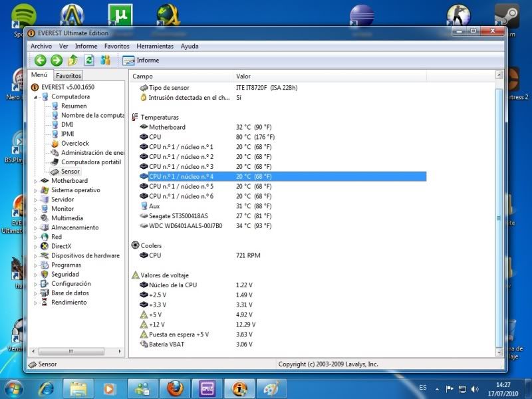532x399 pixels.
Task: Click the Configuración tree icon
Action: click(45, 284)
